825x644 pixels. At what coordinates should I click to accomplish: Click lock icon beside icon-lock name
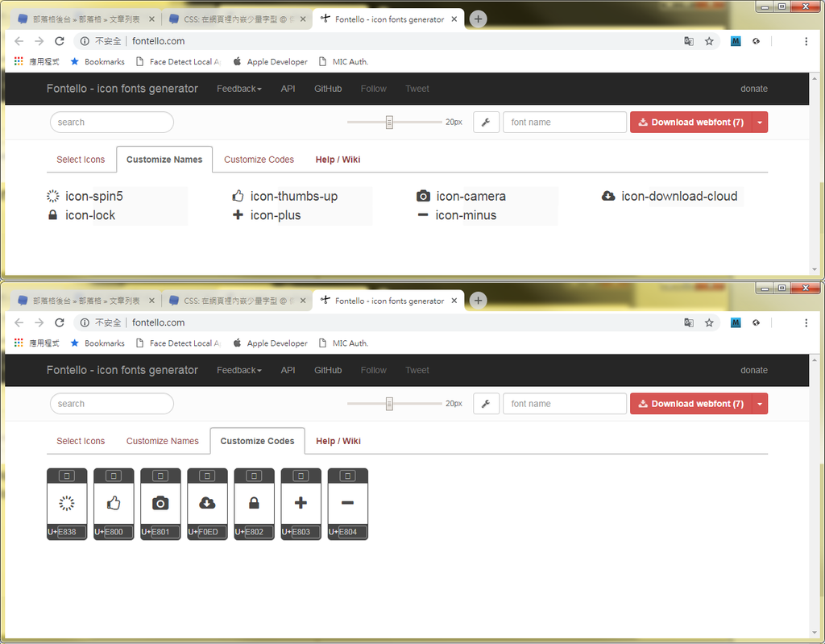[x=52, y=215]
